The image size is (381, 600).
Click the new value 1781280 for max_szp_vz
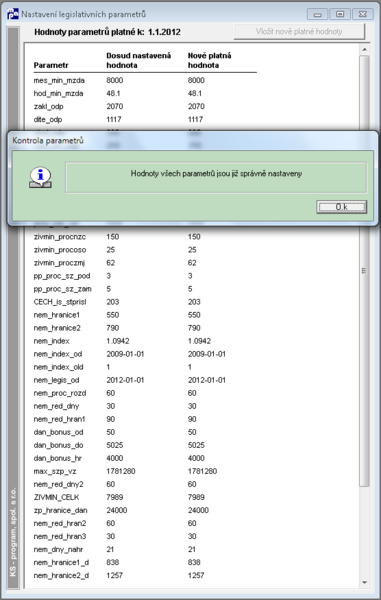202,471
